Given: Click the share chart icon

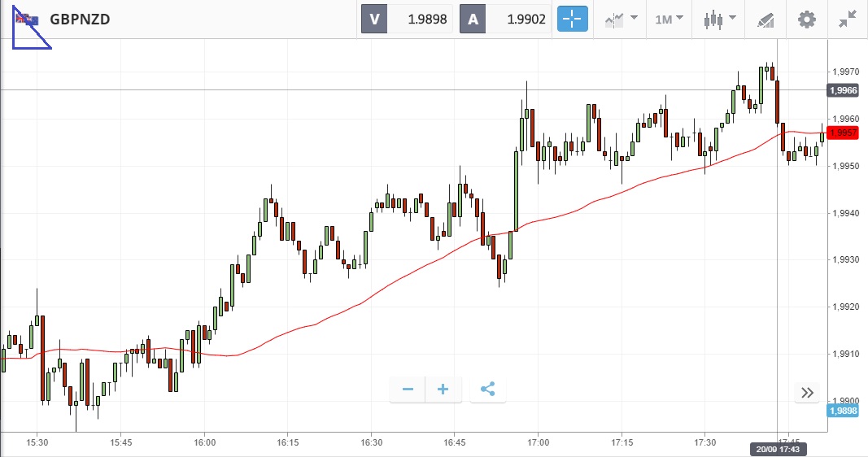Looking at the screenshot, I should click(487, 390).
